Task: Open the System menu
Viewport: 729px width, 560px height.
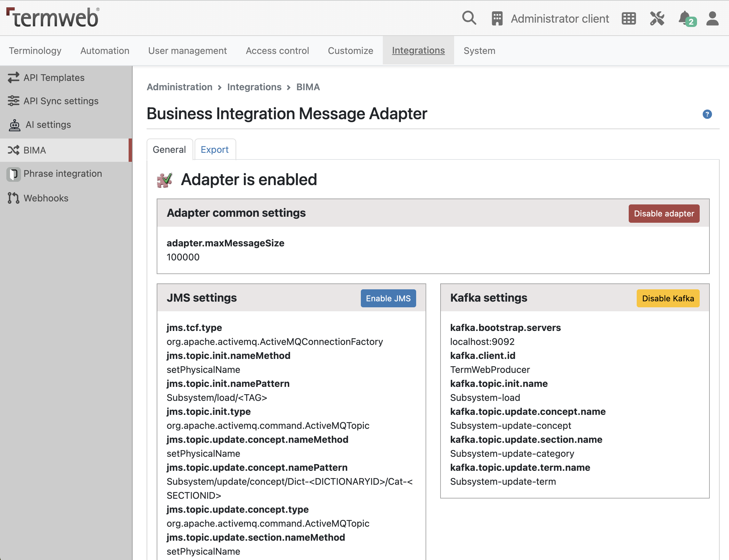Action: point(479,51)
